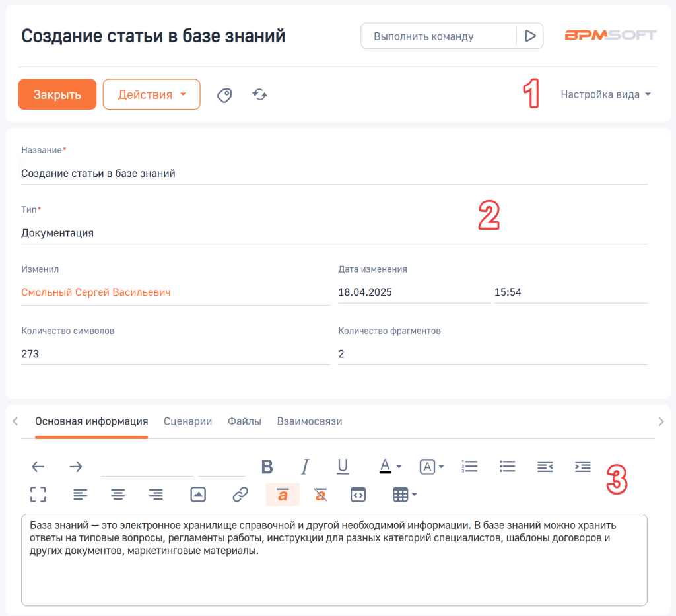This screenshot has width=676, height=616.
Task: Open the font family selector in editor
Action: 147,467
